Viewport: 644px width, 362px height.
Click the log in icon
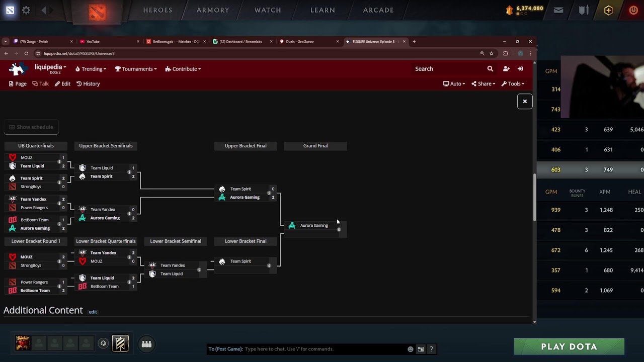tap(520, 69)
